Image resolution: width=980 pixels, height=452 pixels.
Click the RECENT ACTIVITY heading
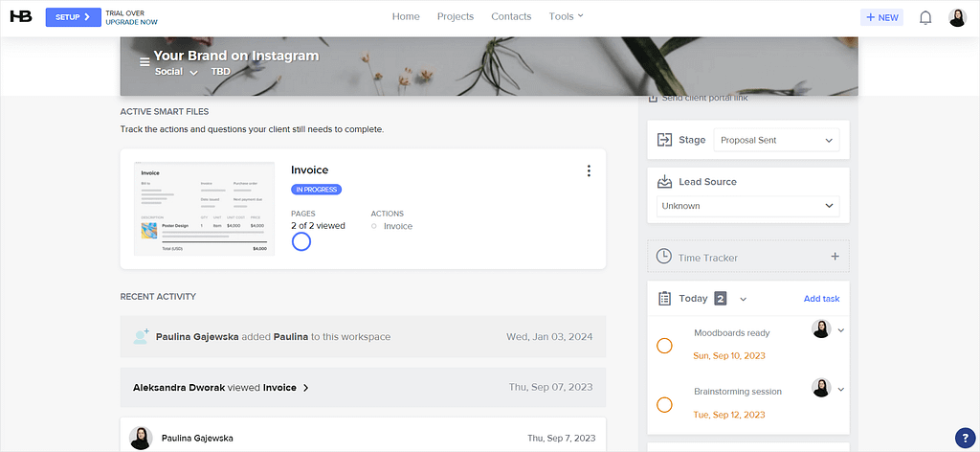pos(158,296)
